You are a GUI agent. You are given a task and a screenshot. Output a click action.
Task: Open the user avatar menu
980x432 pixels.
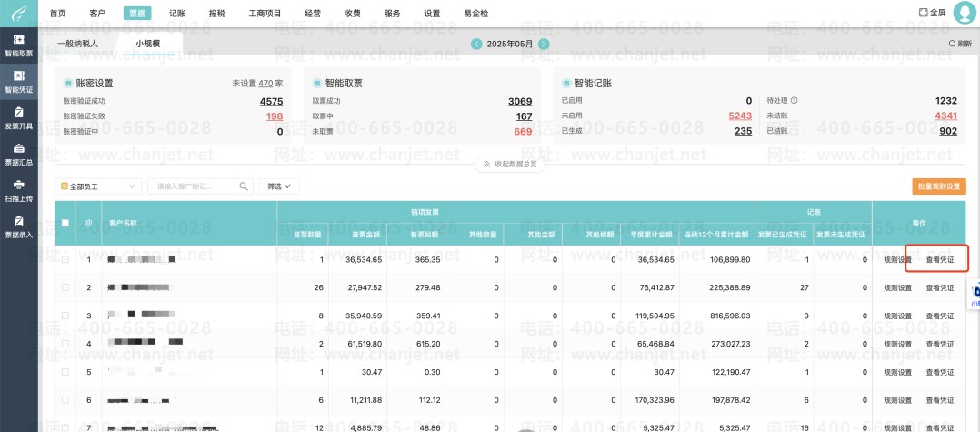(965, 13)
